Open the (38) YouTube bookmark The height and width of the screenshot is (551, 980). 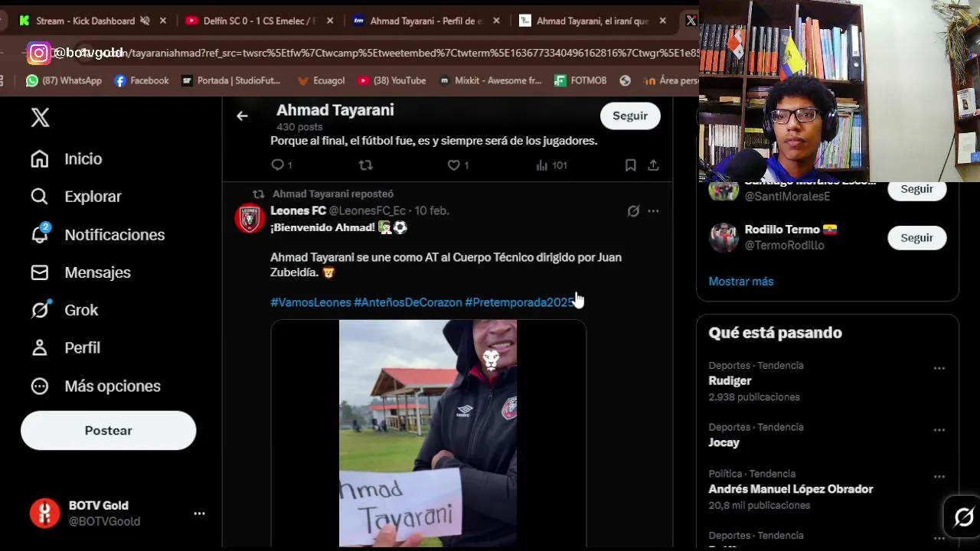(391, 80)
